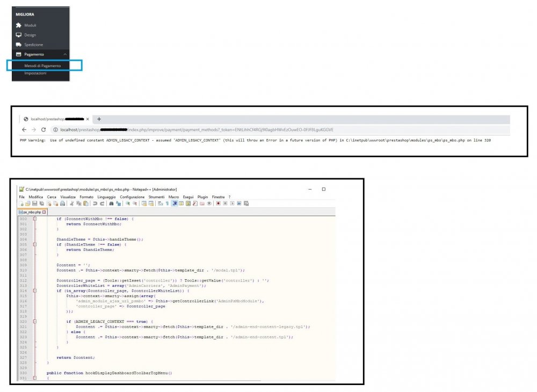Click the Zoom Out magnifier icon
The width and height of the screenshot is (537, 392).
click(135, 204)
